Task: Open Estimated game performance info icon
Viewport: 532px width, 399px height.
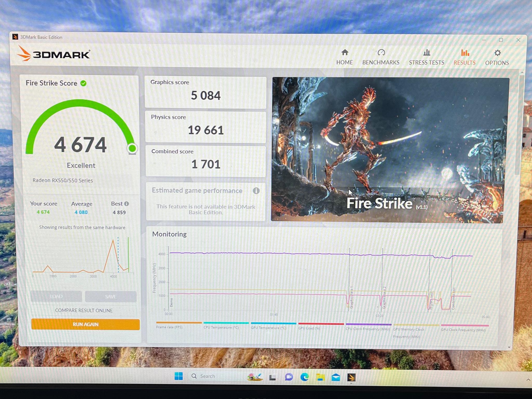Action: [256, 191]
